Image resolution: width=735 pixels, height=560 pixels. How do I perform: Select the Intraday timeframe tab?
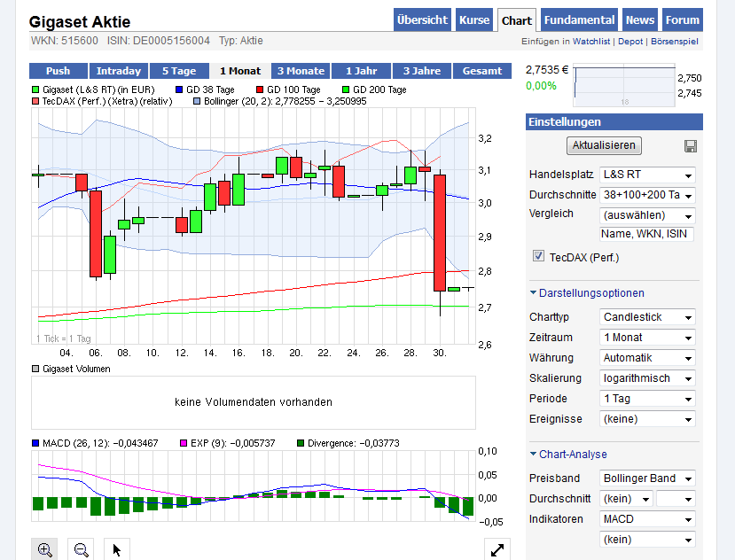coord(119,71)
